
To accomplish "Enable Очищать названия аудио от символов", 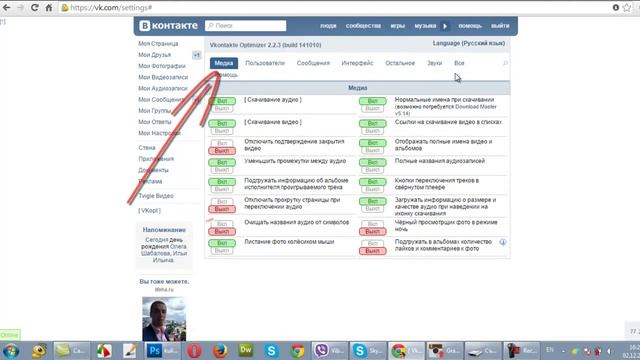I will tap(222, 224).
